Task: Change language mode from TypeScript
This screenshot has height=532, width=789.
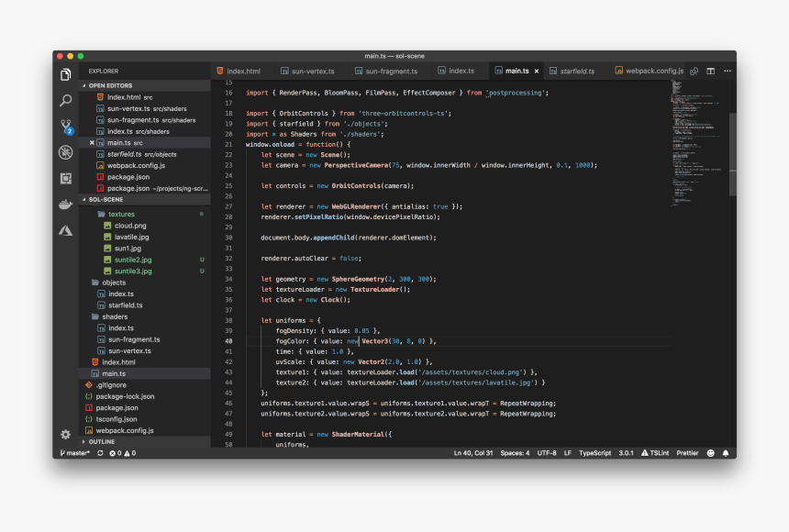Action: (x=595, y=453)
